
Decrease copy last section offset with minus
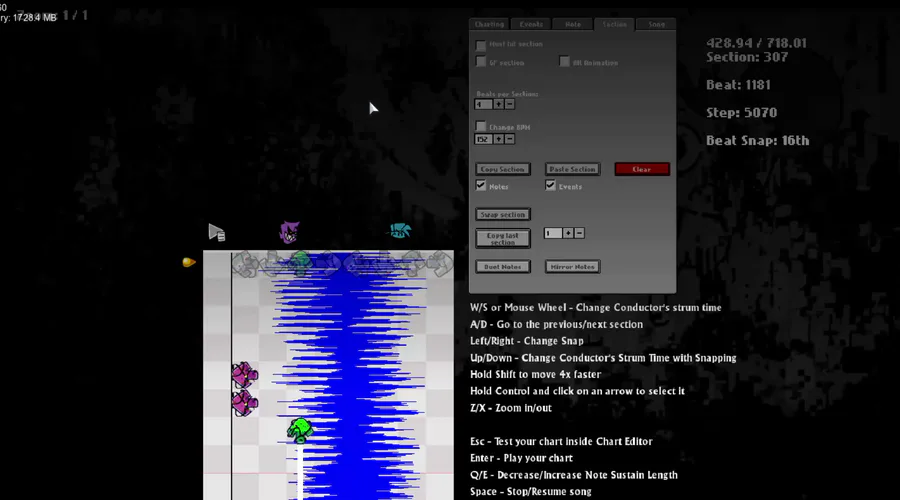tap(579, 233)
